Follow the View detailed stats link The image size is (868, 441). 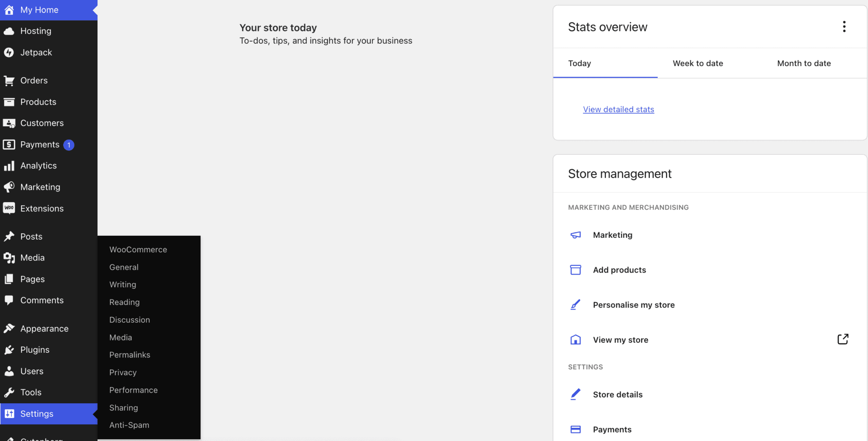(x=618, y=109)
